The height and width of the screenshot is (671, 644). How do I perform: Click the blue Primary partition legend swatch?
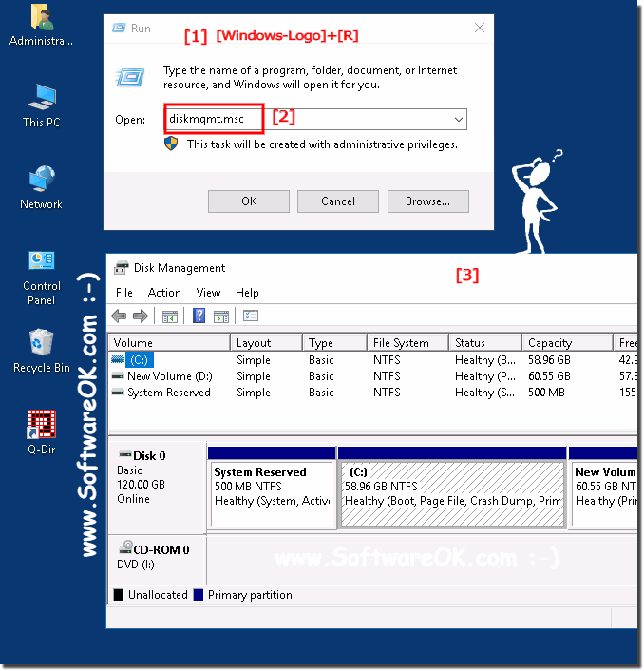[x=199, y=595]
